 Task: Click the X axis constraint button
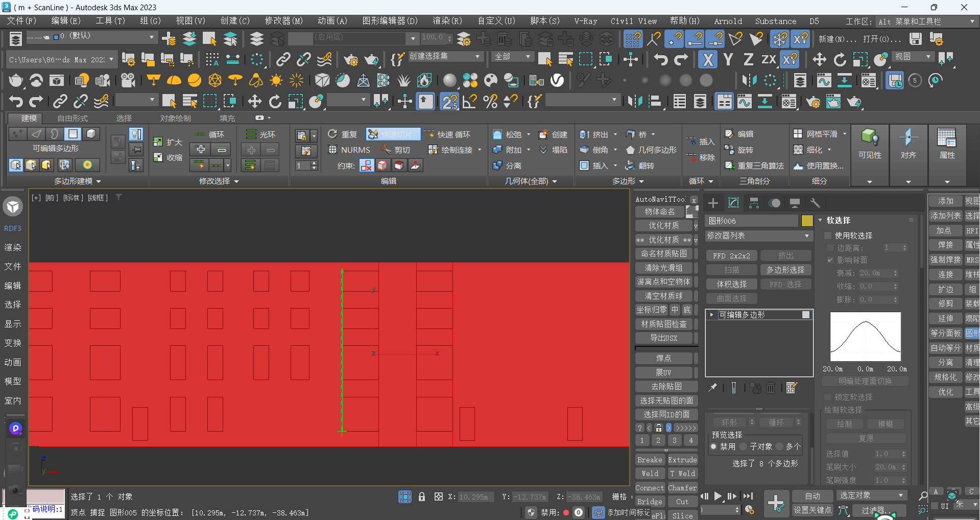708,59
